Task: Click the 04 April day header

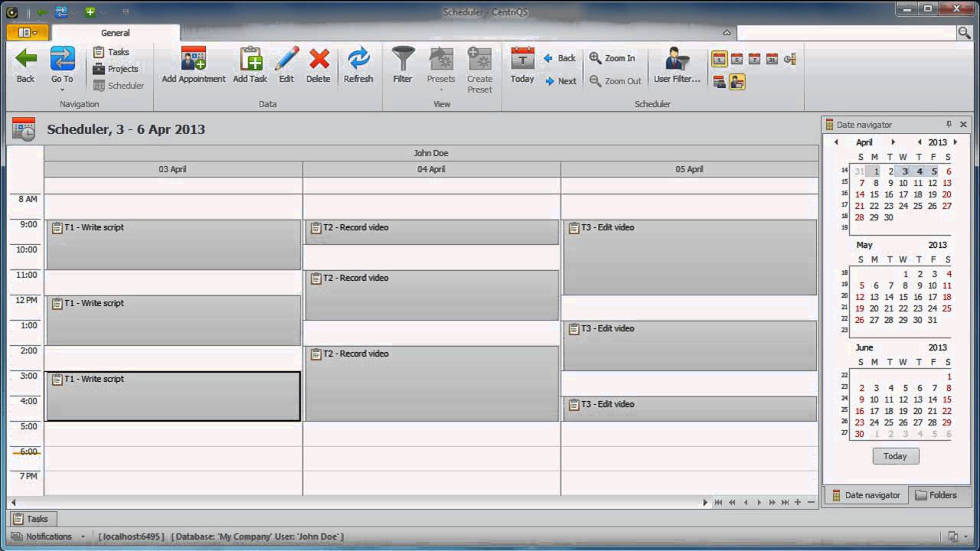Action: (432, 169)
